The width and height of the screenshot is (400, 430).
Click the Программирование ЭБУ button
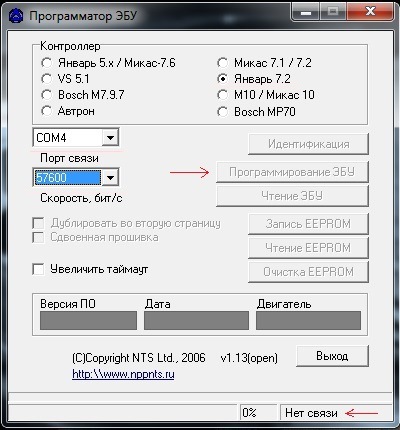click(x=292, y=172)
